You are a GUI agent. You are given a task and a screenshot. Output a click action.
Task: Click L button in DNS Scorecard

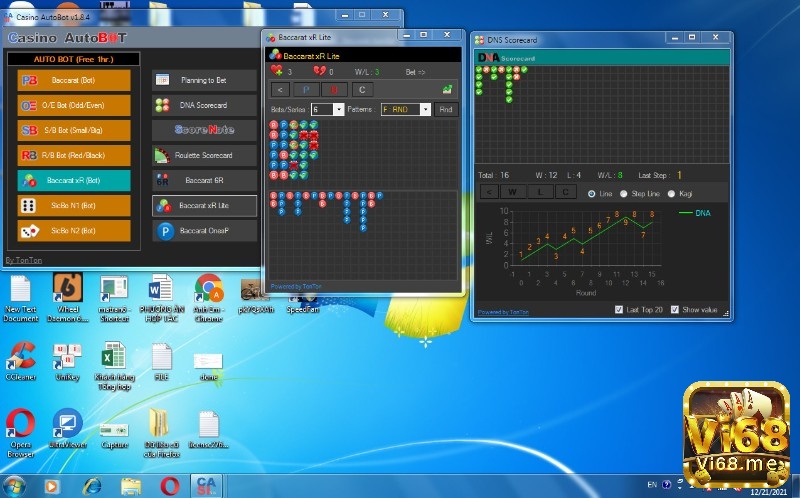tap(539, 192)
